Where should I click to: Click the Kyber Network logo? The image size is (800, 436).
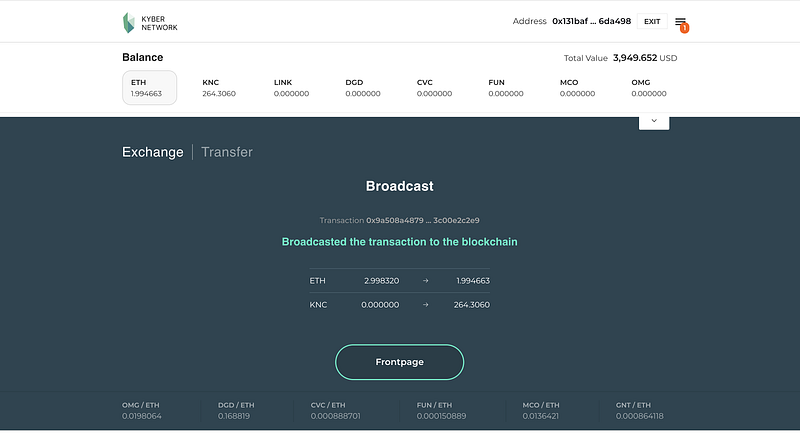[x=150, y=23]
